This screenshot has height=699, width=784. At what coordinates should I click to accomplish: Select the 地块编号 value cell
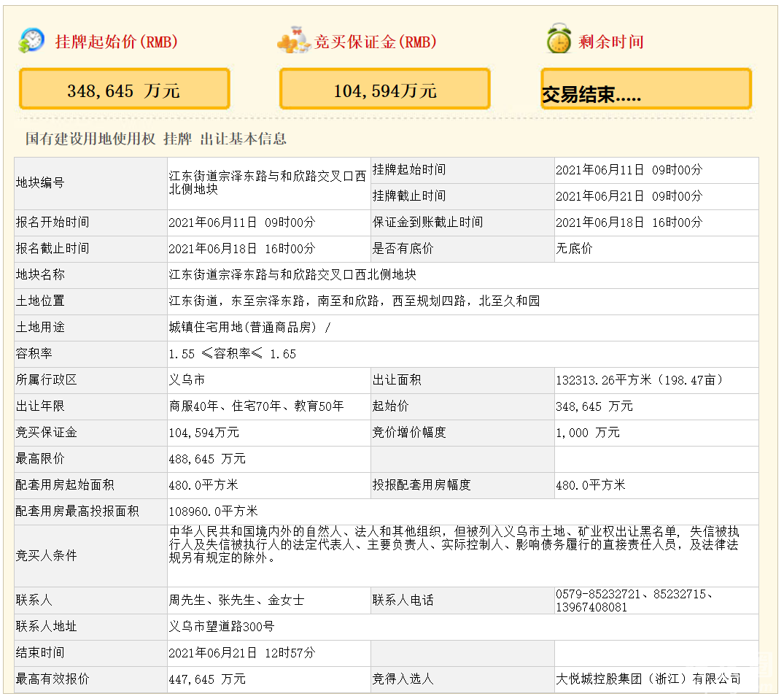point(267,182)
